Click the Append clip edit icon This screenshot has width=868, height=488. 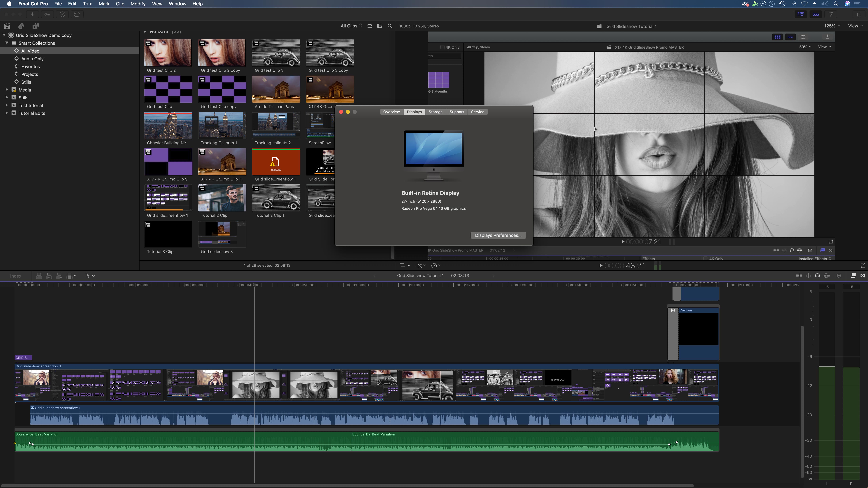(59, 276)
